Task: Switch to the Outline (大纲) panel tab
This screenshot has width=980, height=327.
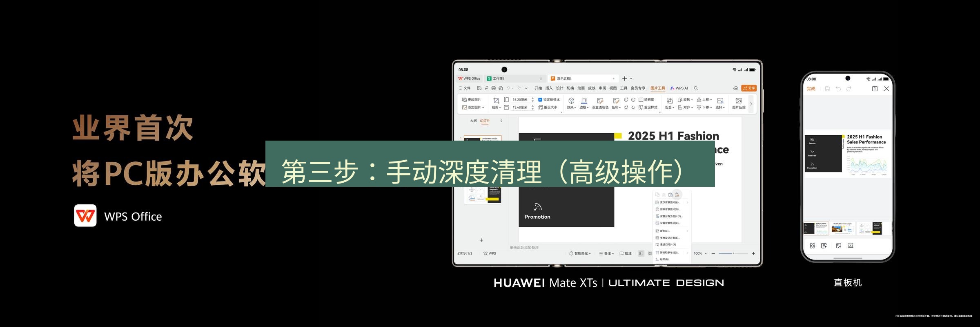Action: pyautogui.click(x=473, y=121)
